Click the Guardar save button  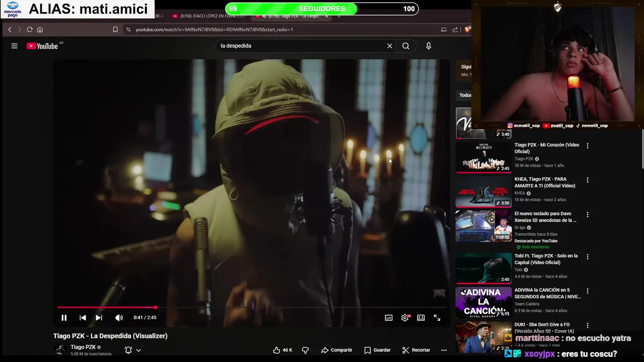[377, 350]
